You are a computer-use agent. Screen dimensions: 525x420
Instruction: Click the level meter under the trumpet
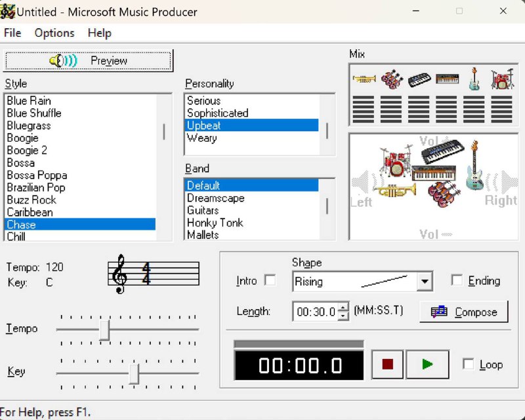pos(364,109)
